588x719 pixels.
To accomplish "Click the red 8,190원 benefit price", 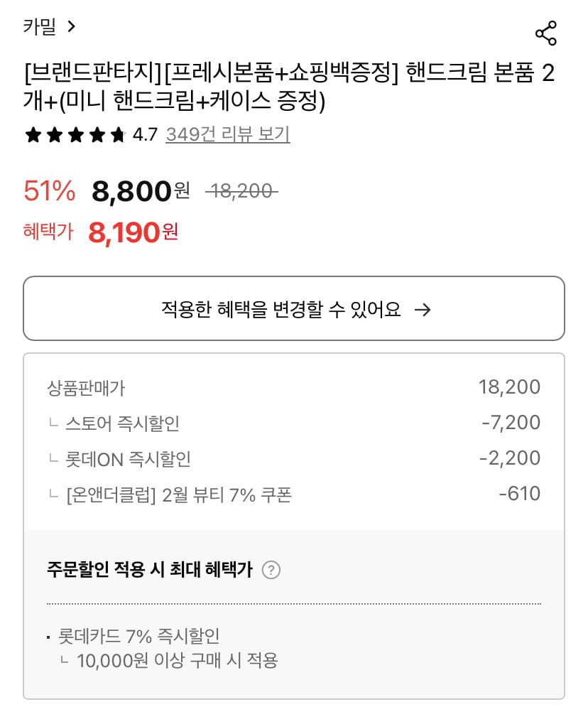I will [133, 232].
